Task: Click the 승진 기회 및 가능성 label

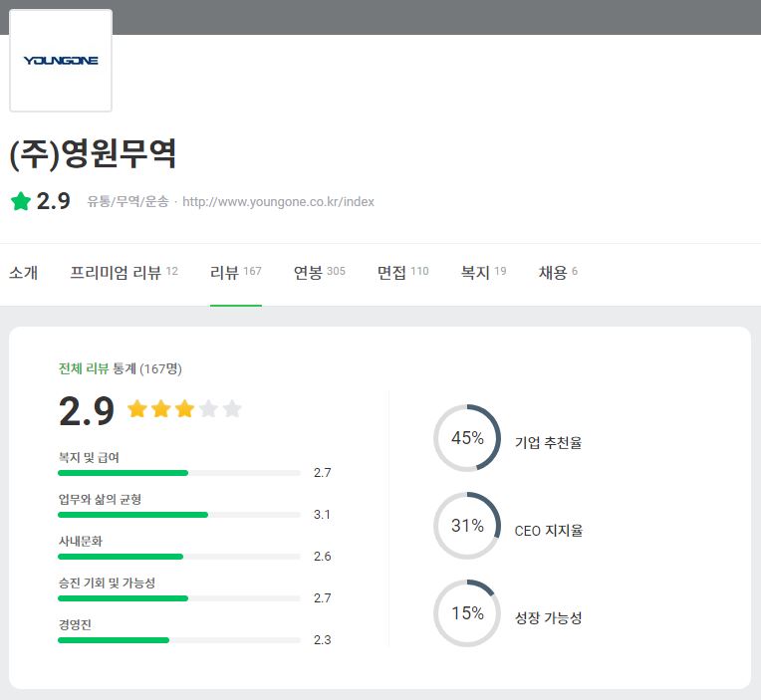Action: [x=107, y=583]
